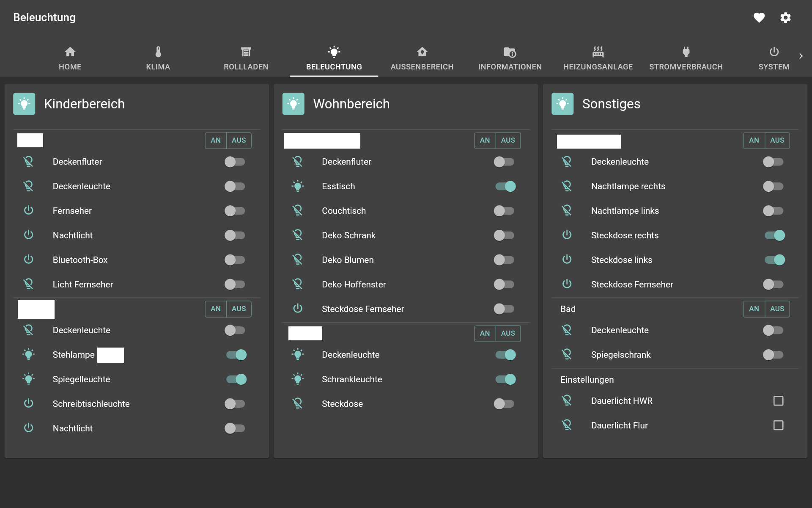Click the Deko Blumen bulb-off icon
This screenshot has width=812, height=508.
pos(298,260)
